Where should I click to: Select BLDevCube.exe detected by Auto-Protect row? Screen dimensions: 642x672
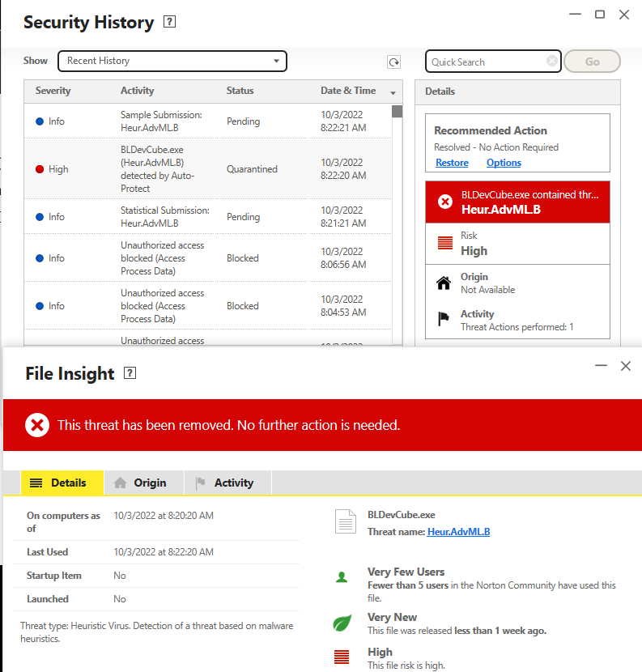coord(208,169)
